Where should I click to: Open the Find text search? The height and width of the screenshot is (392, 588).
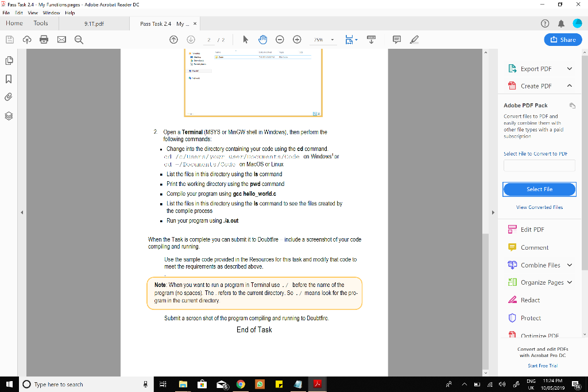pyautogui.click(x=78, y=40)
